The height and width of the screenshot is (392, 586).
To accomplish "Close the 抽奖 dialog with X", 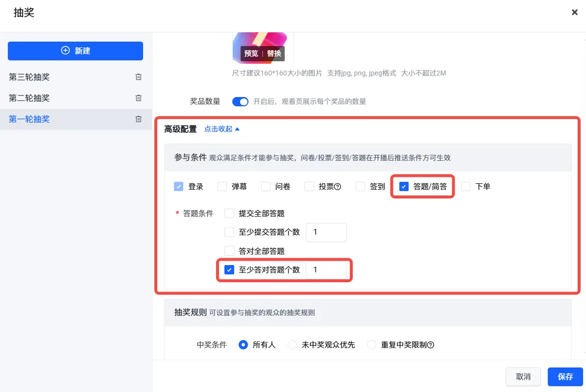I will (574, 12).
